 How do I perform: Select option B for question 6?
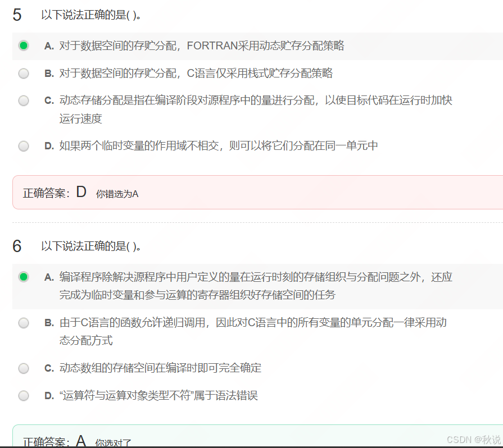pos(24,322)
